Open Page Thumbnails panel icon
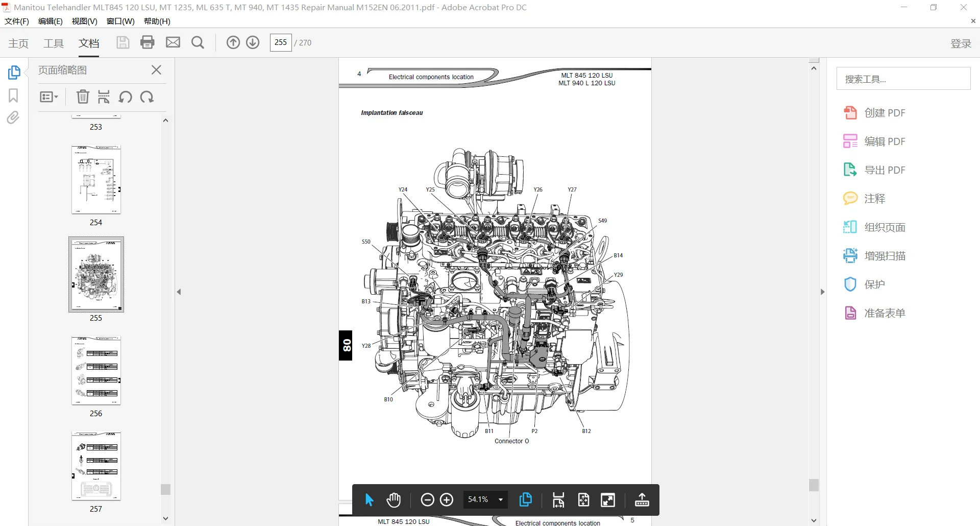Viewport: 980px width, 526px height. 14,73
